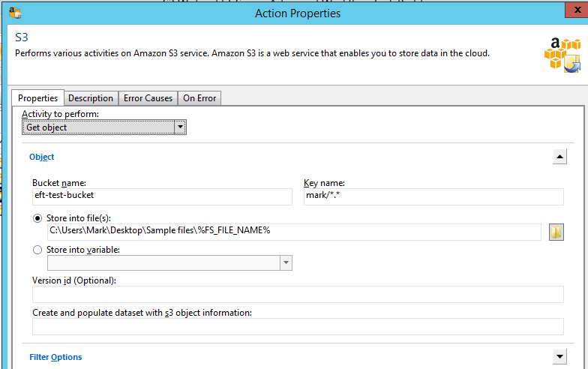Image resolution: width=588 pixels, height=369 pixels.
Task: Open the Error Causes tab
Action: 148,98
